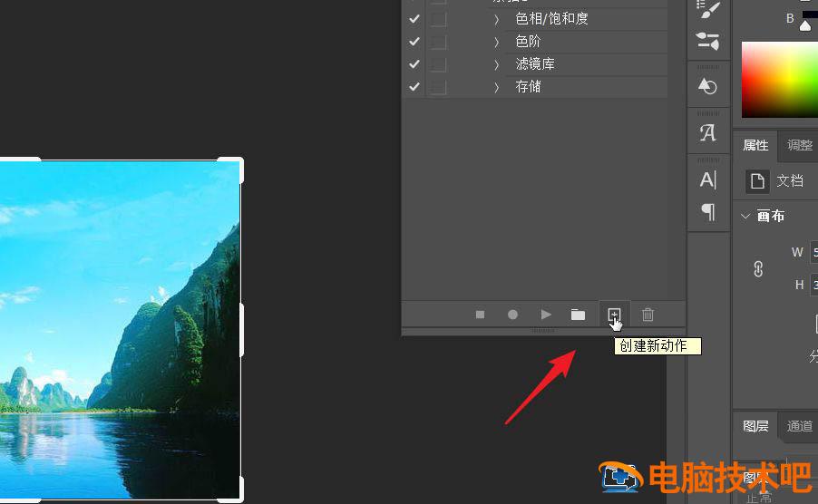818x504 pixels.
Task: Click the top-right crop corner handle
Action: click(238, 164)
